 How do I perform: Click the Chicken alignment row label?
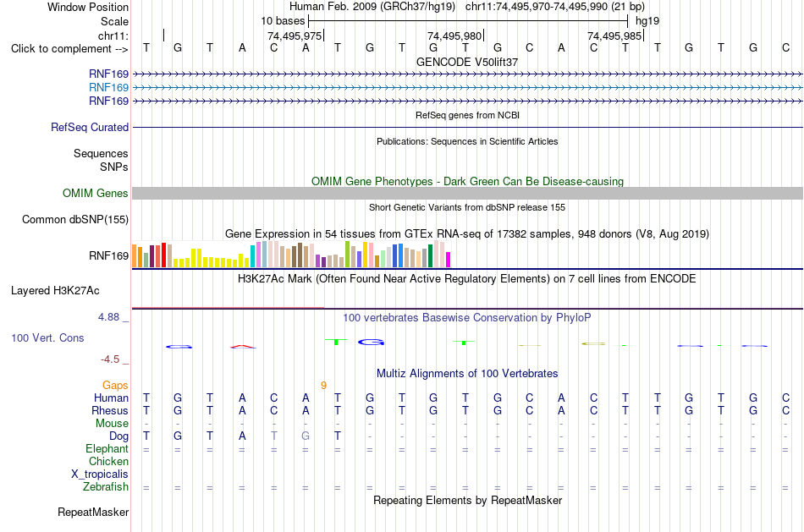[x=108, y=461]
